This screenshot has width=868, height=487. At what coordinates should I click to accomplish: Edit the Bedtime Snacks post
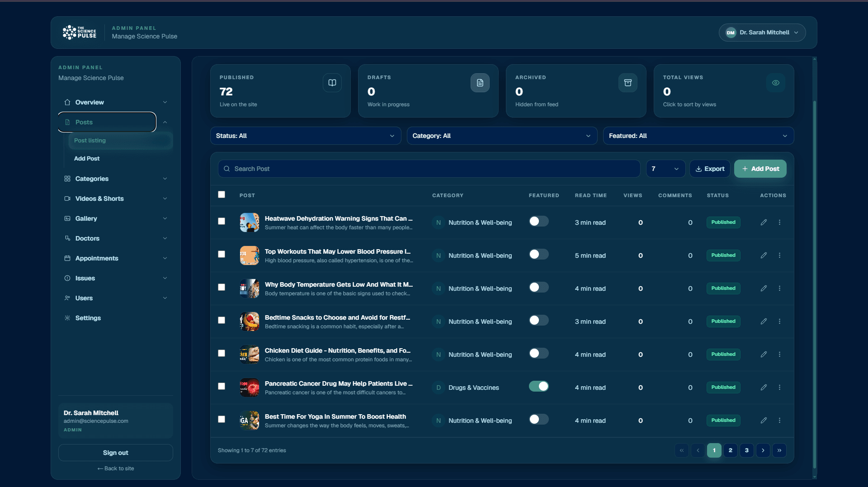(764, 322)
